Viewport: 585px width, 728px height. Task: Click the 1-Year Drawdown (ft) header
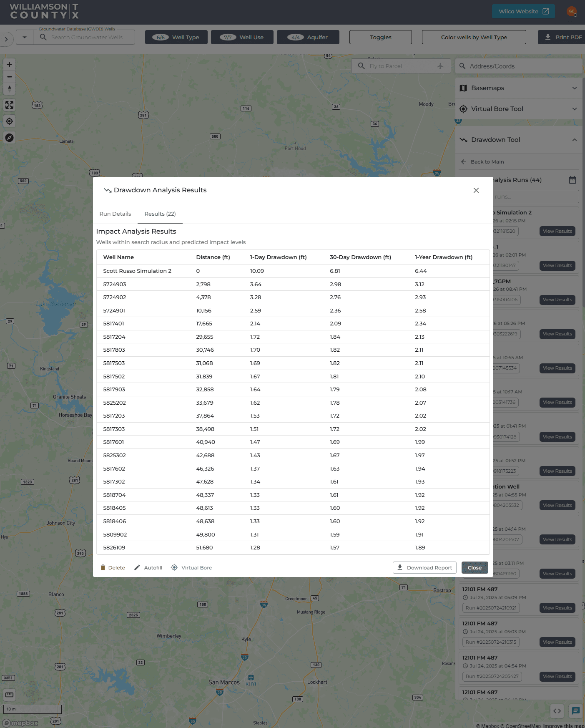444,257
